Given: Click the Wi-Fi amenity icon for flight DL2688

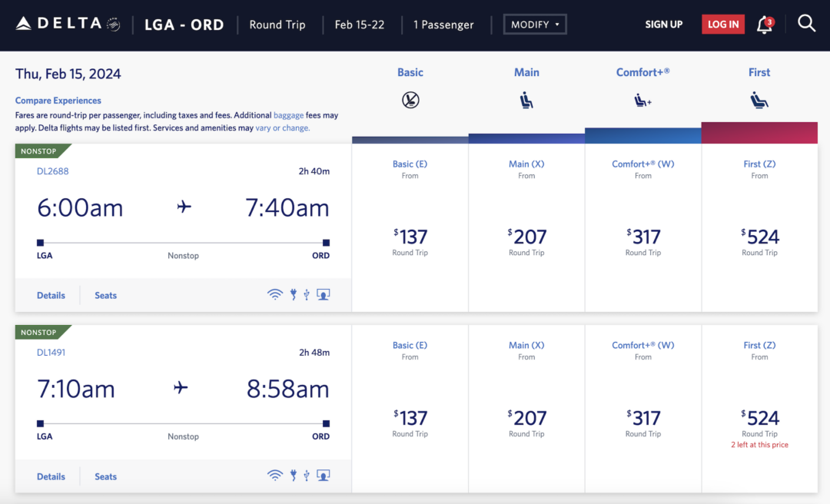Looking at the screenshot, I should (x=275, y=294).
